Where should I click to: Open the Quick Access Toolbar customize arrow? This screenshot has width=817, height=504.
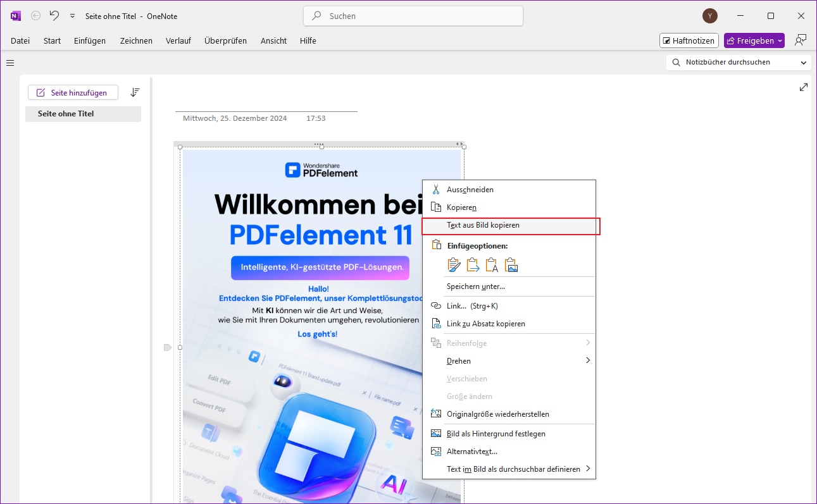click(72, 16)
